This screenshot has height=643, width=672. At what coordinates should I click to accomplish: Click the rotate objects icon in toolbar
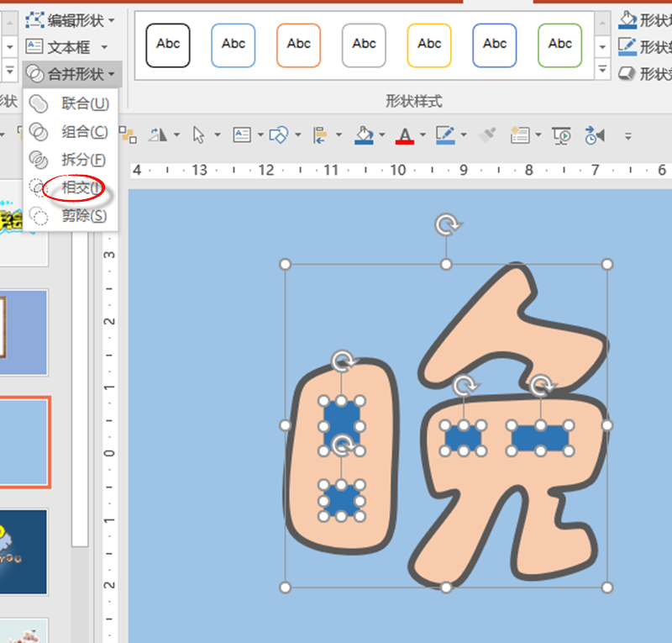[157, 135]
